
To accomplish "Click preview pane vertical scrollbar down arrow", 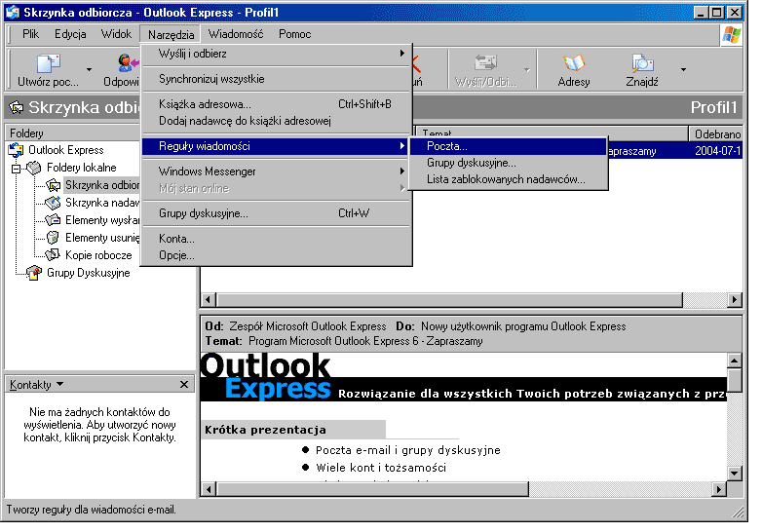I will 735,474.
